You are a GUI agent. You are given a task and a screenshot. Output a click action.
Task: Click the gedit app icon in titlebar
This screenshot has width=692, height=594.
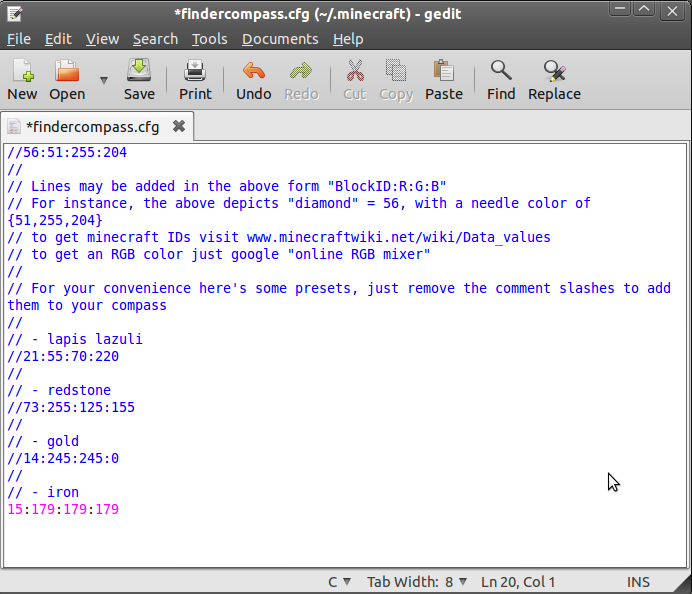[x=15, y=14]
